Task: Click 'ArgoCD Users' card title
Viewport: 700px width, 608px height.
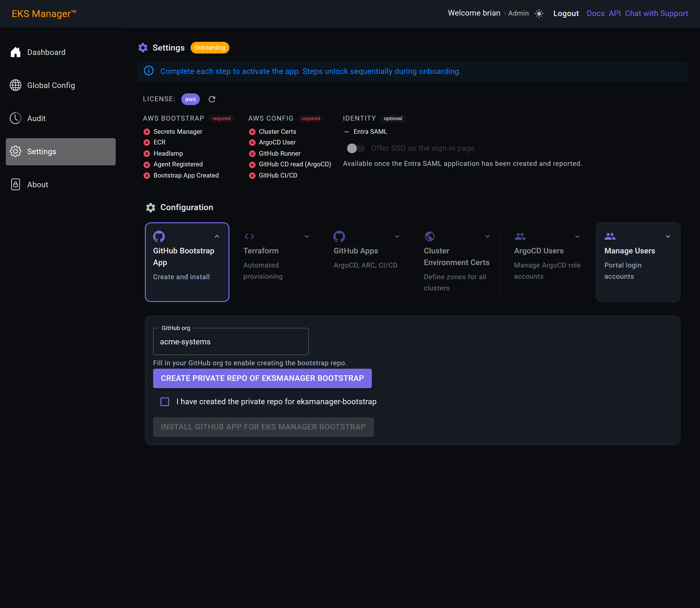Action: [x=539, y=251]
